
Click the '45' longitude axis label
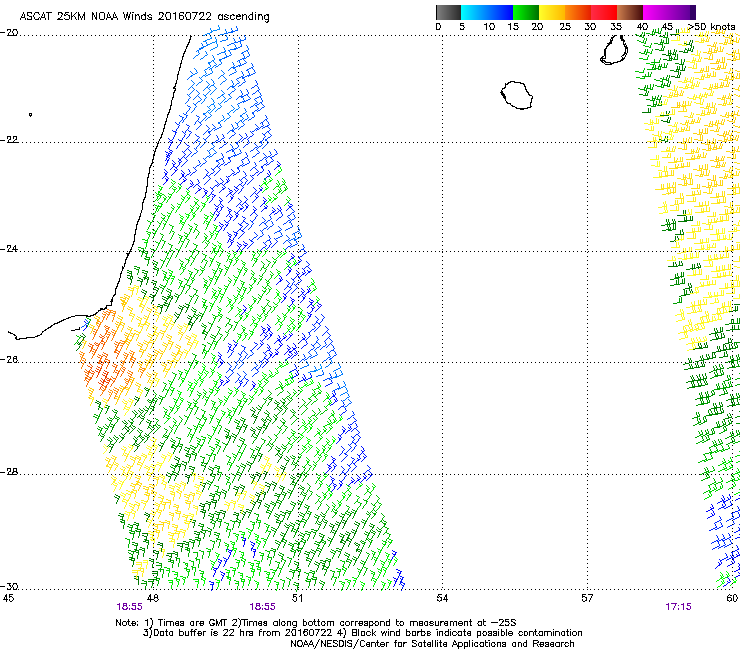8,599
